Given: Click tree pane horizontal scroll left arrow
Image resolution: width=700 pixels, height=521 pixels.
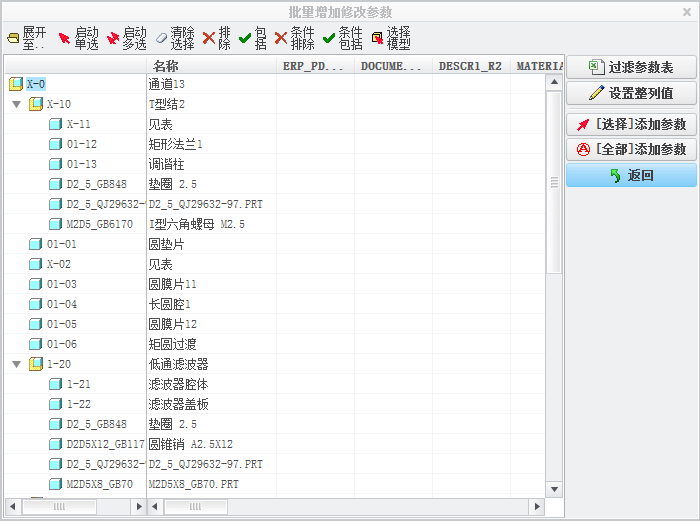Looking at the screenshot, I should pyautogui.click(x=12, y=506).
